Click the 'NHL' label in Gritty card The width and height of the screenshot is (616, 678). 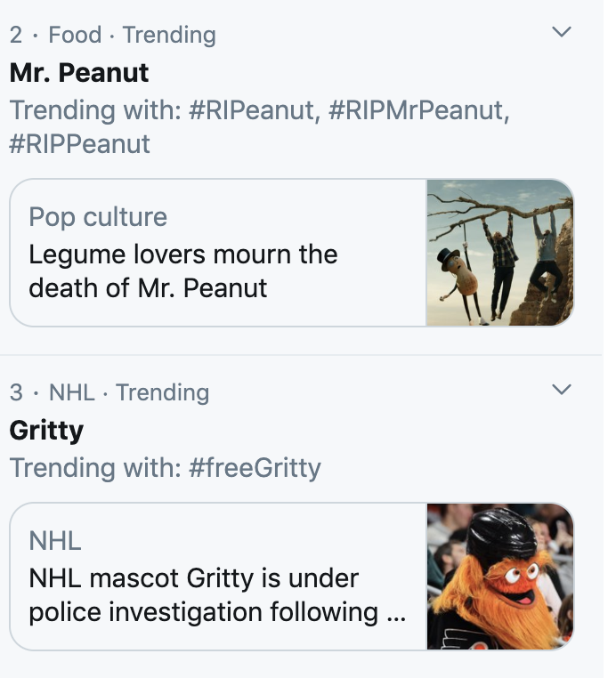click(x=54, y=540)
